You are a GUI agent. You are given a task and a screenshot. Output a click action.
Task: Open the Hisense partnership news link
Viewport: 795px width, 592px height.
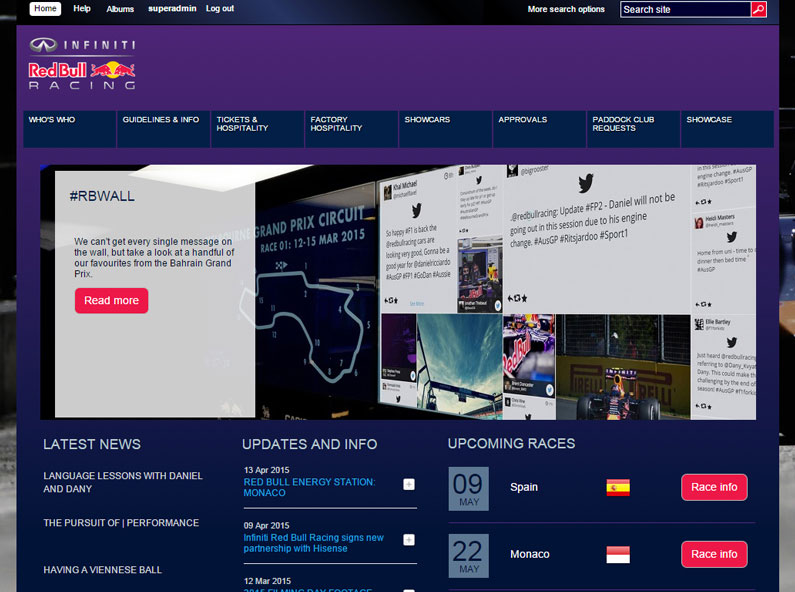pyautogui.click(x=313, y=543)
